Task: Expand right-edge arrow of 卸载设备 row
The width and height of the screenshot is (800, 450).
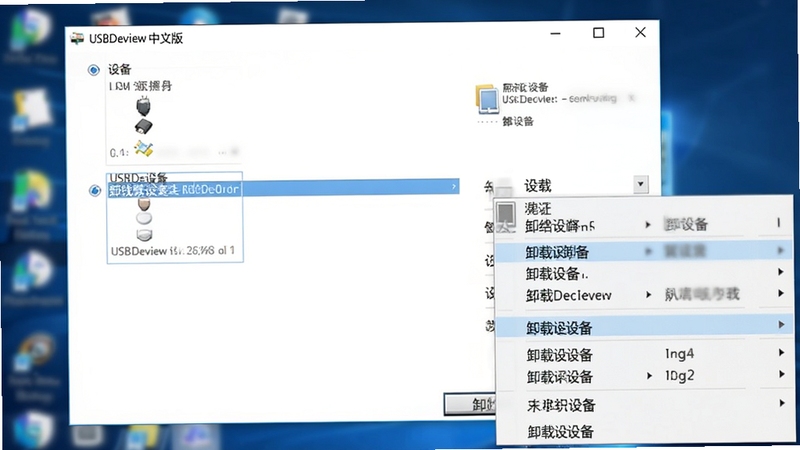Action: pos(781,272)
